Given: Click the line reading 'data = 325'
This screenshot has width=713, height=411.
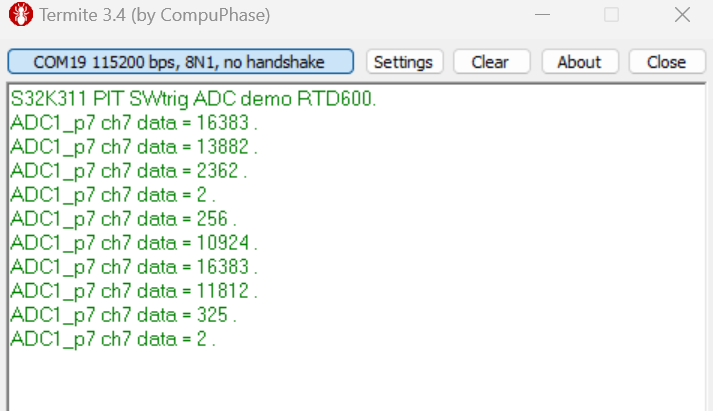Looking at the screenshot, I should pyautogui.click(x=123, y=315).
